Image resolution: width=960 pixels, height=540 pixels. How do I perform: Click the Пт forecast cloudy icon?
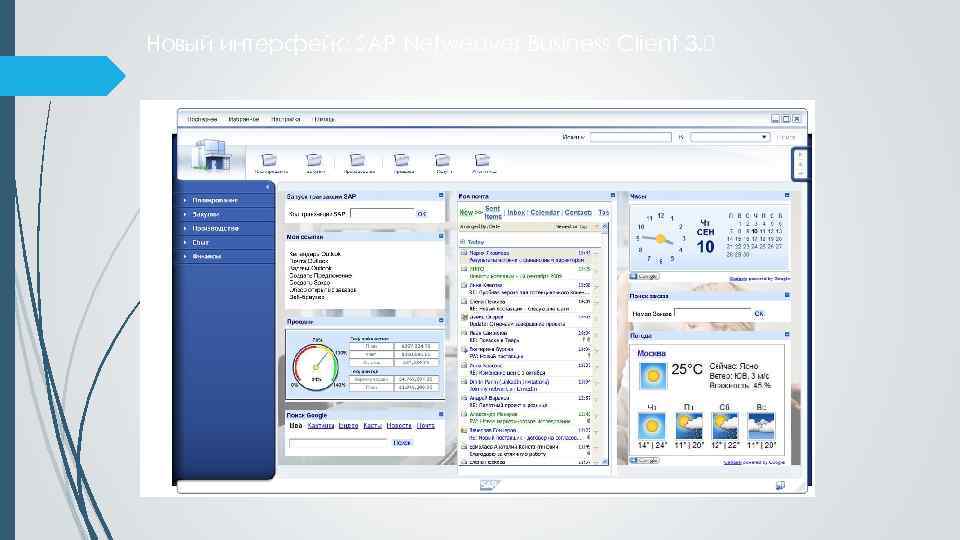[x=689, y=426]
